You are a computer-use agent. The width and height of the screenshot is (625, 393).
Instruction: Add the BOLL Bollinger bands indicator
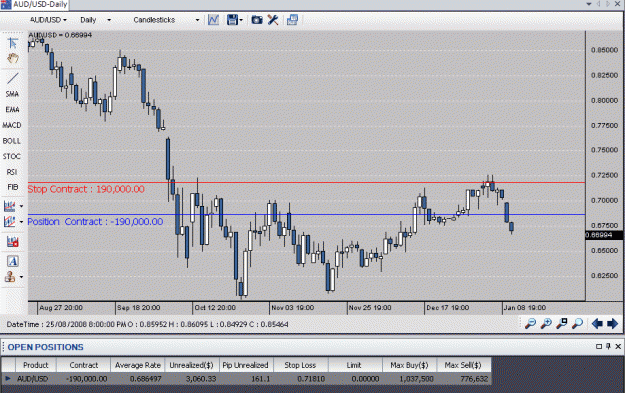[12, 141]
